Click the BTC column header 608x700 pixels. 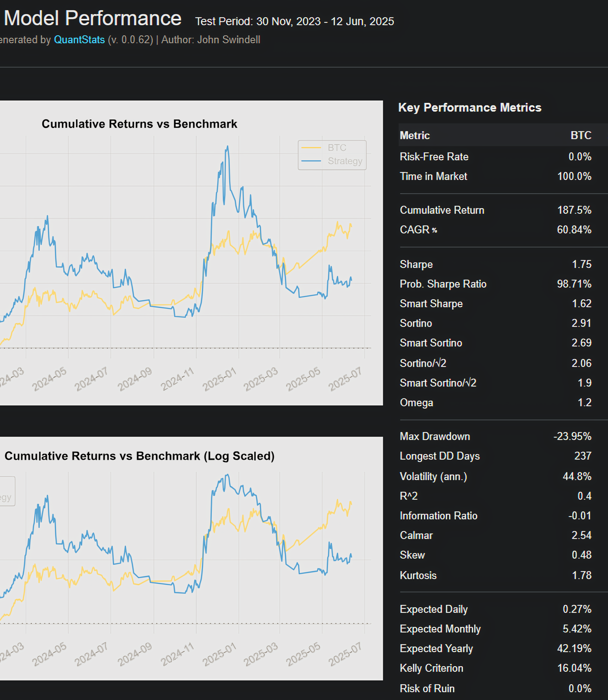tap(581, 135)
